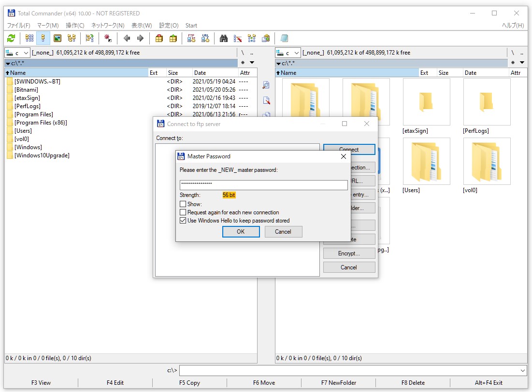Sort left panel by Date column header

pos(215,73)
